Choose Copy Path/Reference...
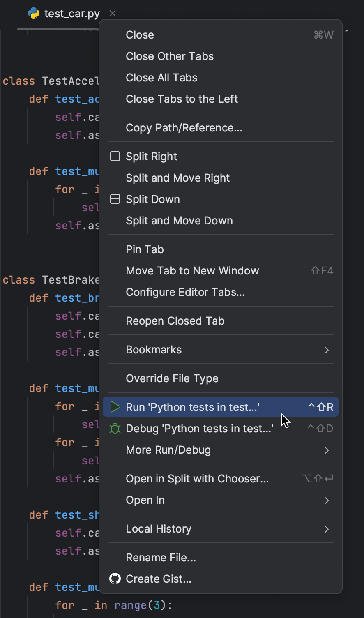 point(184,128)
